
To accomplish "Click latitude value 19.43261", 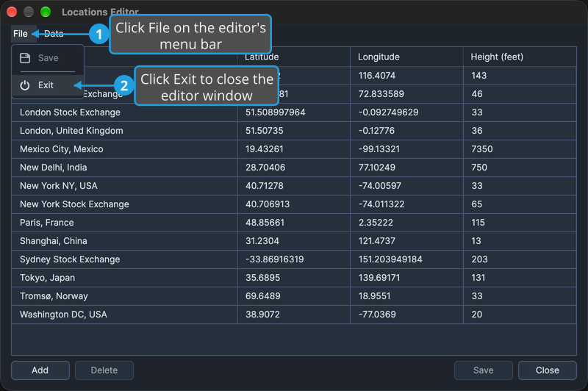I will 265,149.
